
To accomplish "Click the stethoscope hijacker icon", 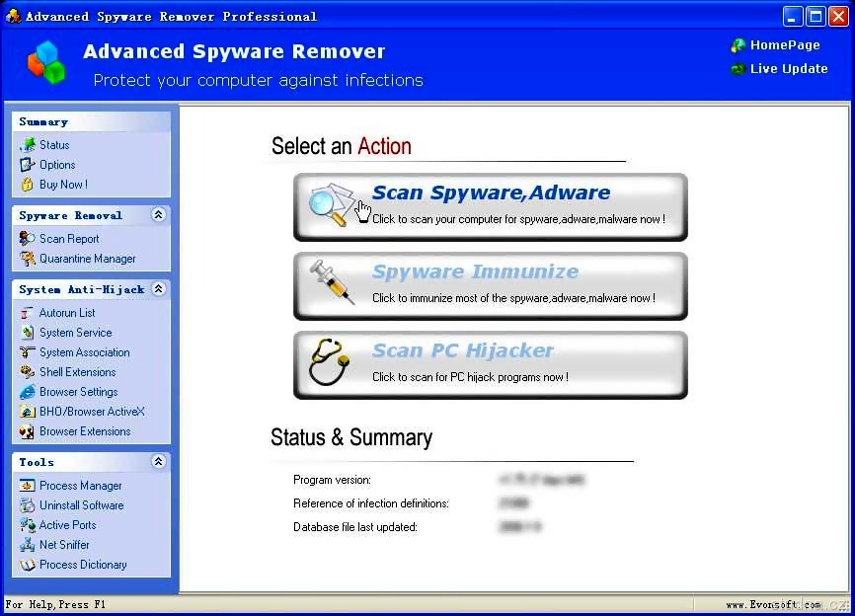I will [x=329, y=362].
